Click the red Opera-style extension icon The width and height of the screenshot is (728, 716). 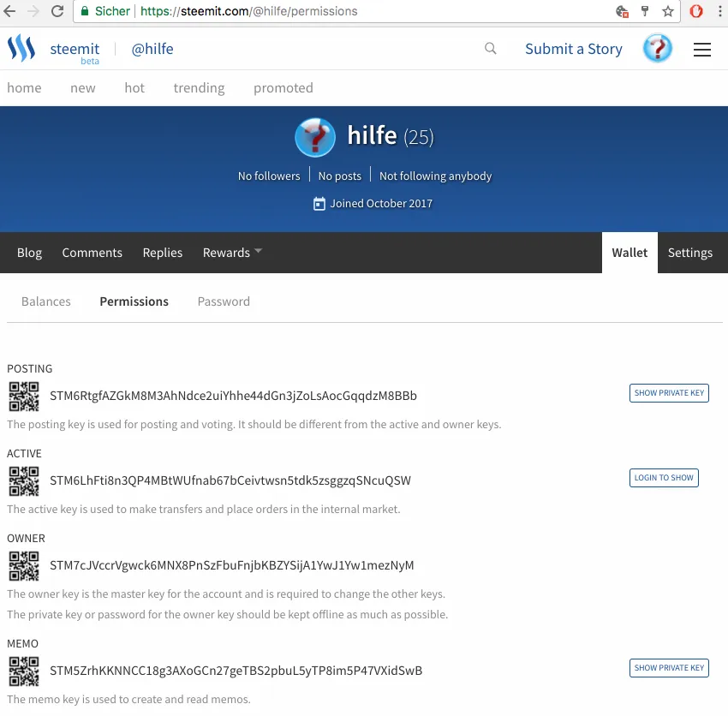[696, 11]
